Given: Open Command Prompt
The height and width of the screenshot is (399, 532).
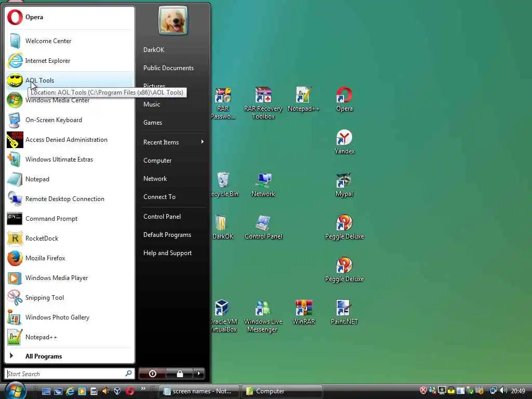Looking at the screenshot, I should (70, 219).
